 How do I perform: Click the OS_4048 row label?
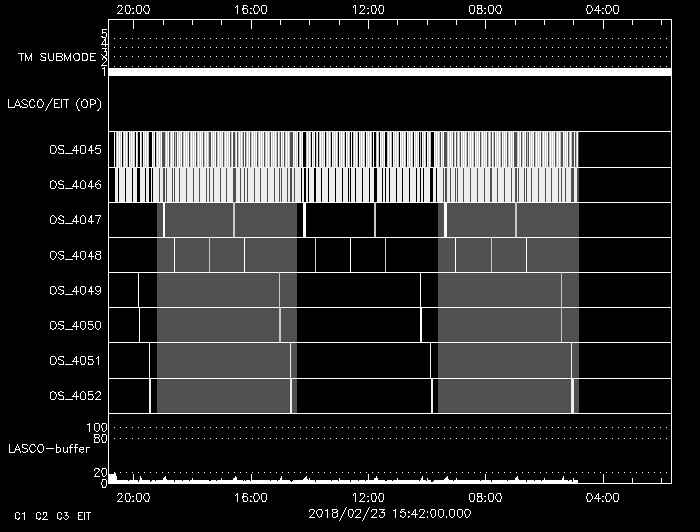tap(75, 256)
